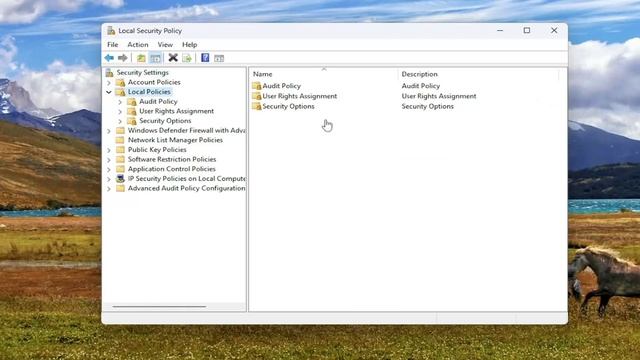Viewport: 640px width, 360px height.
Task: Select Local Policies label in tree
Action: (149, 92)
